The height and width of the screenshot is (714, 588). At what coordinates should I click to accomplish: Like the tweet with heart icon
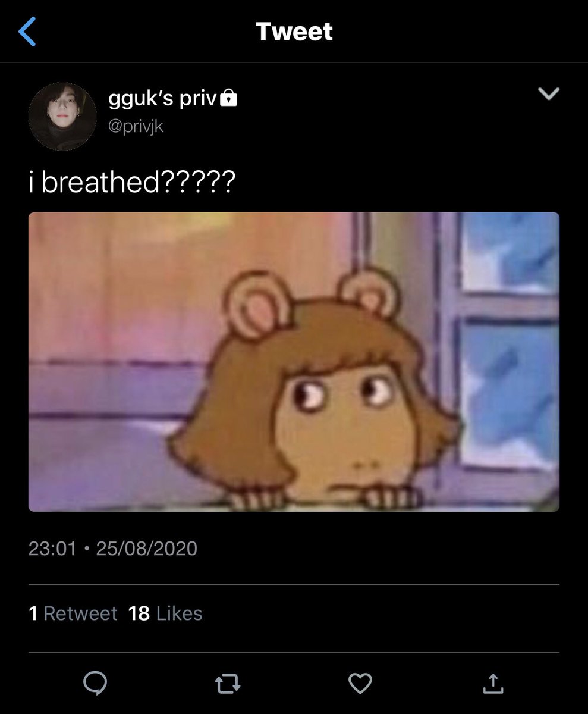click(360, 683)
